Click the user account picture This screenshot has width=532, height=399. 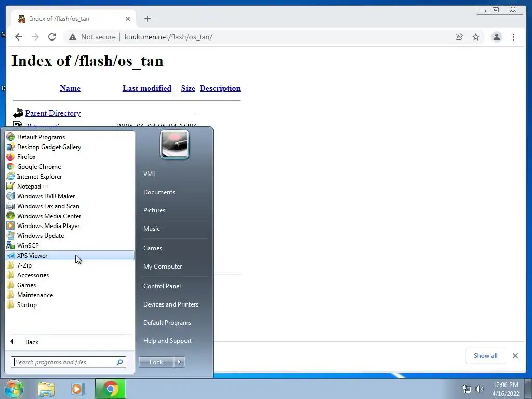pos(175,145)
